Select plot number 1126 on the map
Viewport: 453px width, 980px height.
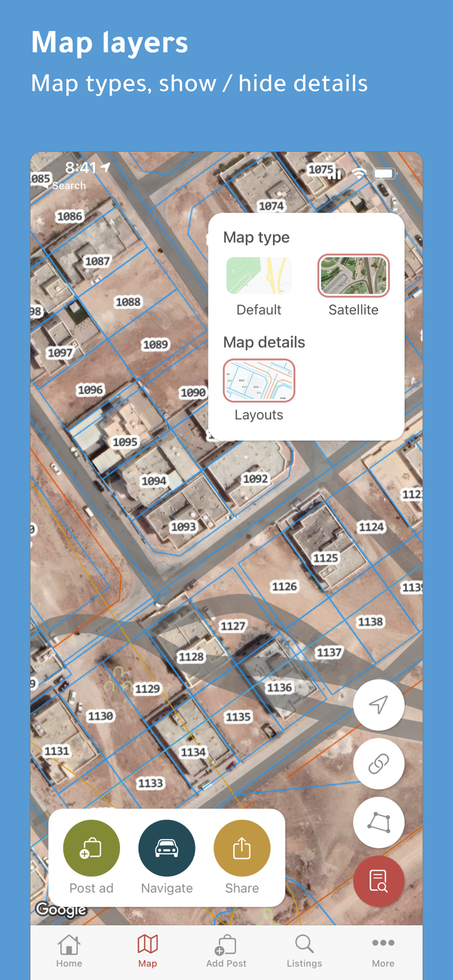tap(284, 587)
